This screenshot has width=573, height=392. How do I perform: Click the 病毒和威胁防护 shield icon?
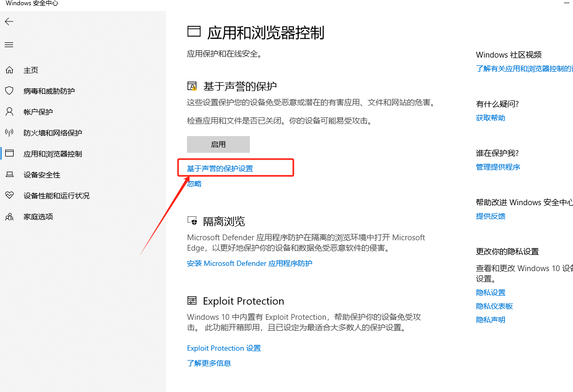(x=9, y=91)
